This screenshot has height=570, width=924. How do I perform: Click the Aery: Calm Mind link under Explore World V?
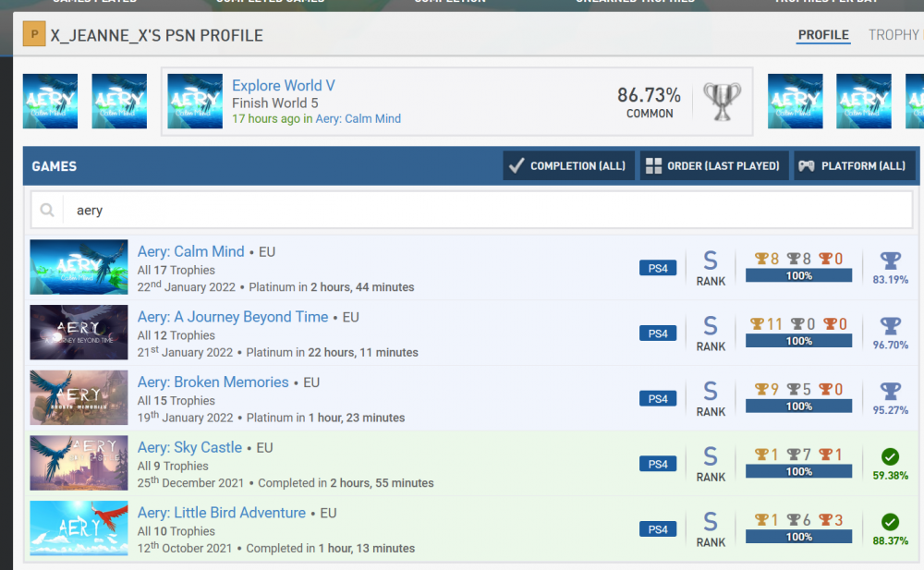[358, 119]
